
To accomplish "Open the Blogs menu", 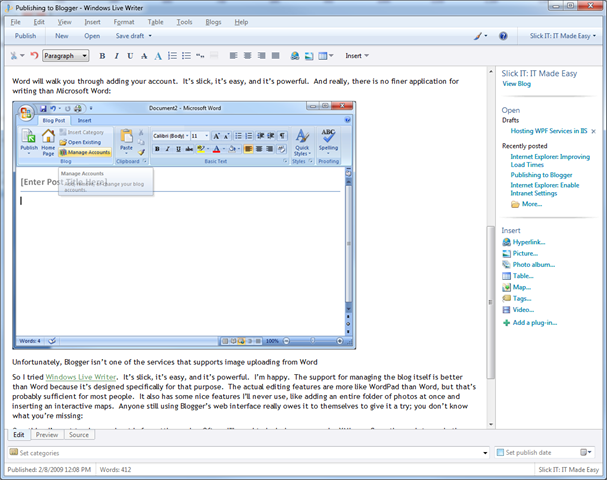I will [213, 21].
